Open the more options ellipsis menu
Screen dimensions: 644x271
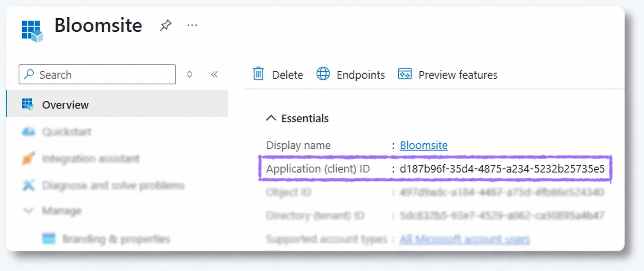click(192, 25)
